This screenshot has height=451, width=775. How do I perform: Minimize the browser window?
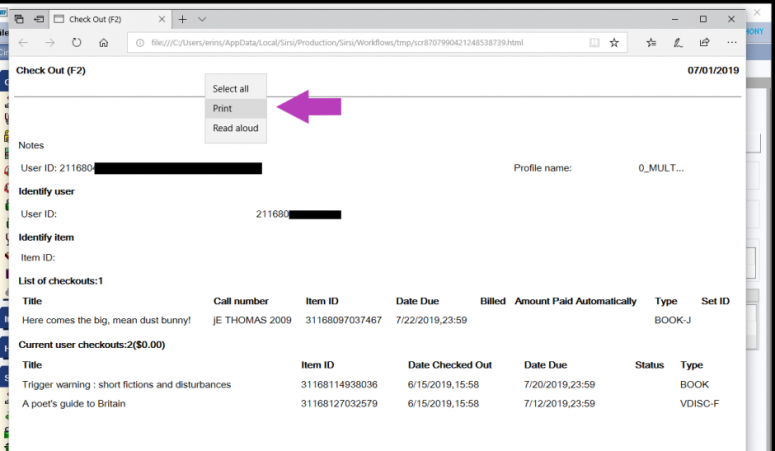(x=675, y=19)
